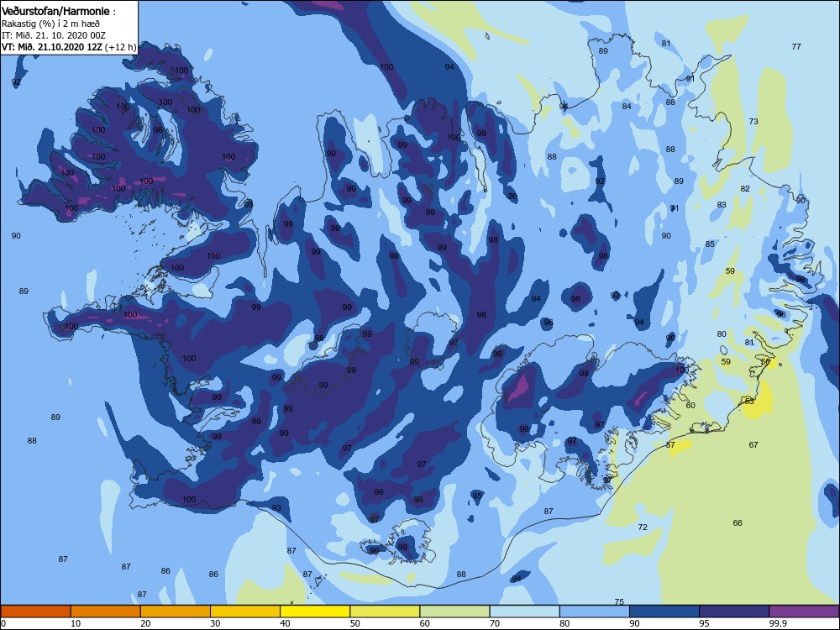This screenshot has width=840, height=630.
Task: Click the humidity value 73 on the map
Action: tap(753, 122)
